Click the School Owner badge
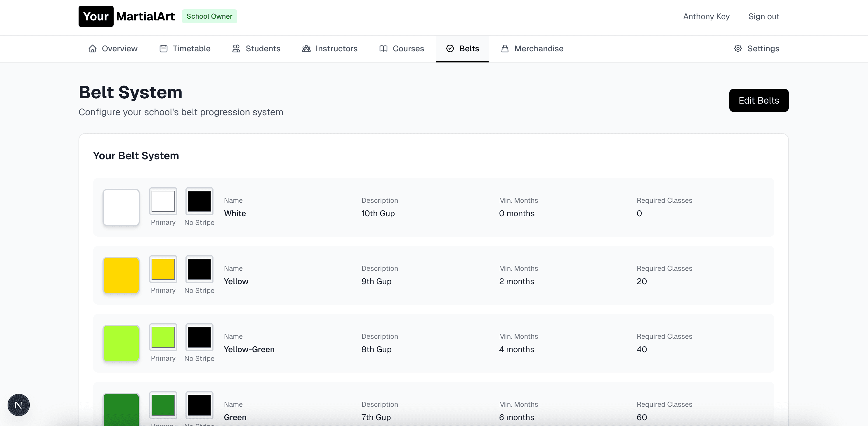The image size is (868, 426). click(209, 16)
